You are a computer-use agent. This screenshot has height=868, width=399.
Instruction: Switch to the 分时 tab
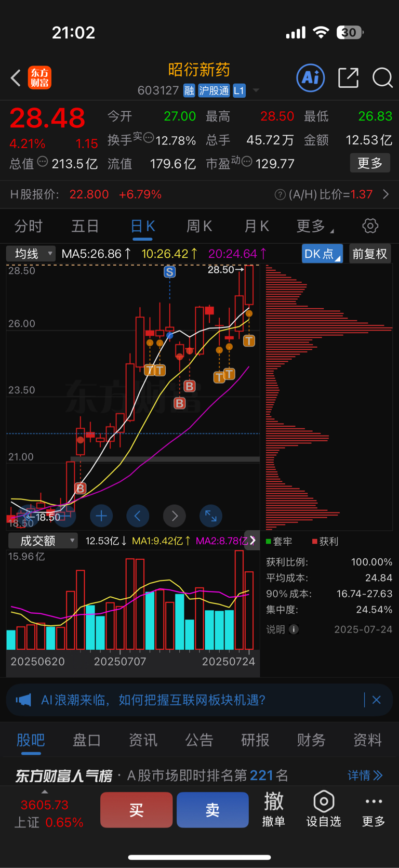(x=29, y=226)
